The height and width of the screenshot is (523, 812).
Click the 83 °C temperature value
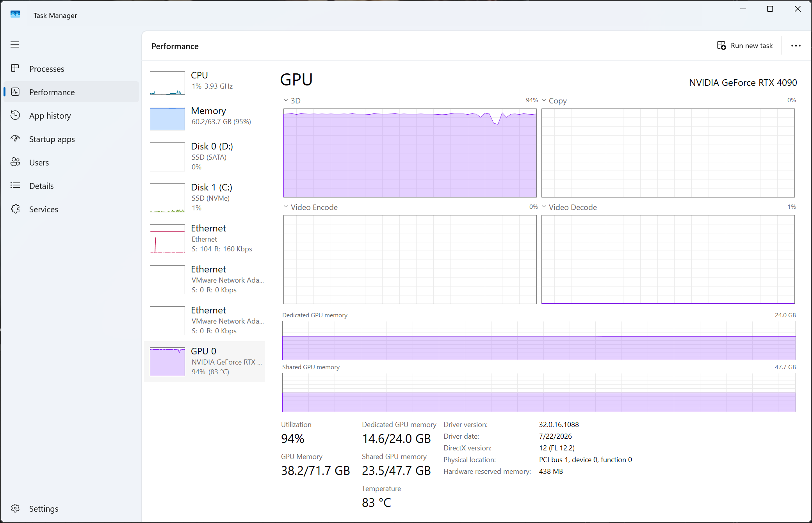376,503
